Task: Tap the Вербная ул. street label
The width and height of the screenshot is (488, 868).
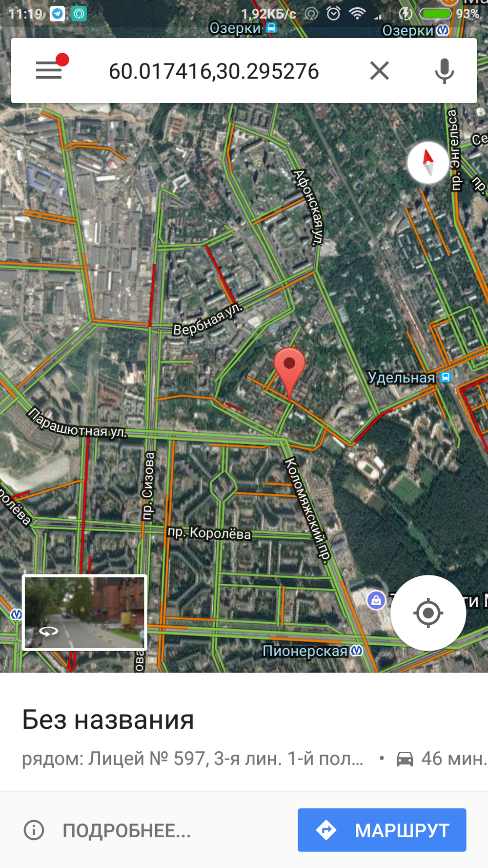Action: click(207, 319)
